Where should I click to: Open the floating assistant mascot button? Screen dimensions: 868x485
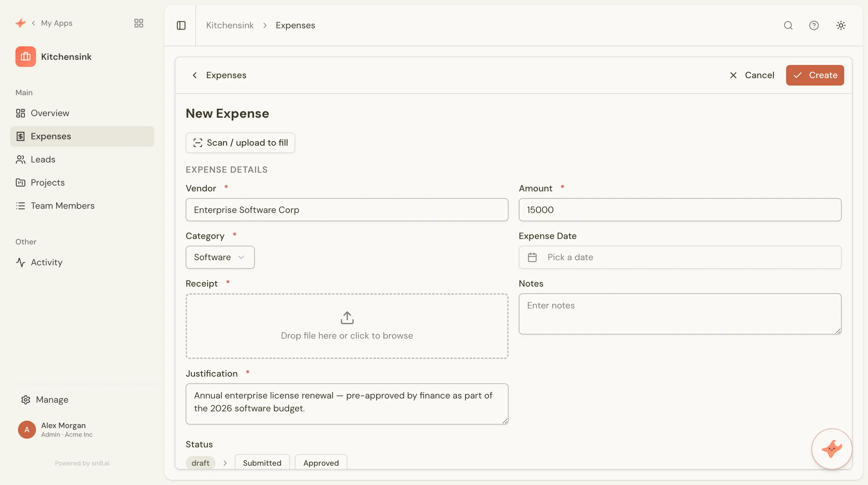(832, 449)
